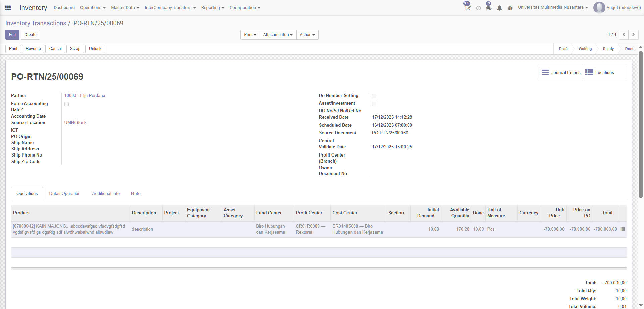The height and width of the screenshot is (309, 644).
Task: Open partner link Elje Perdana
Action: point(85,96)
